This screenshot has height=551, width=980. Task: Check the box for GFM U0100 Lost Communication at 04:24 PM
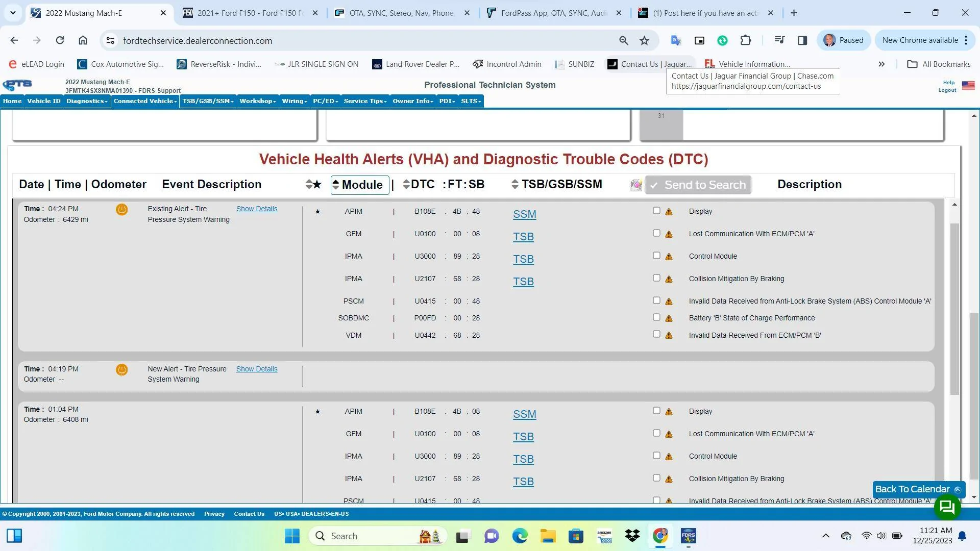[656, 233]
